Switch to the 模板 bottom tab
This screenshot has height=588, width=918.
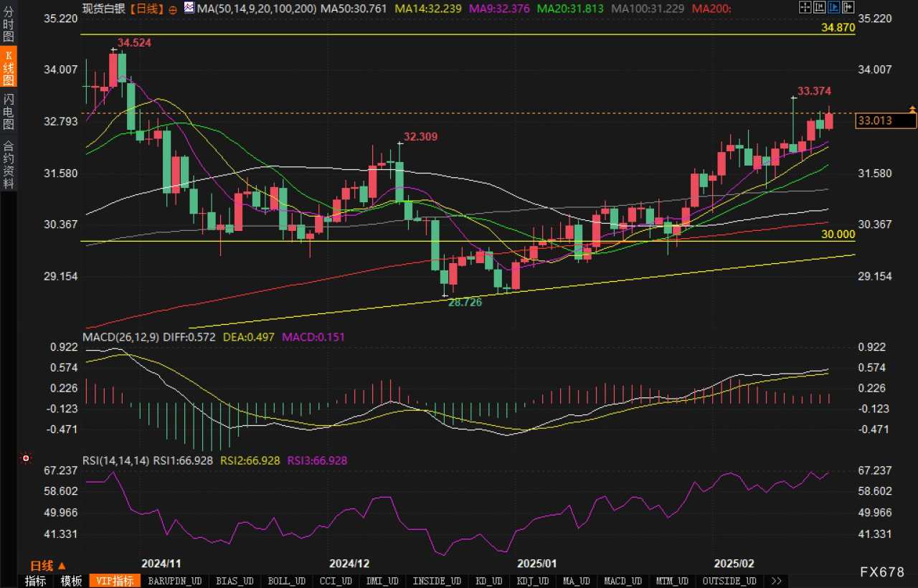click(x=70, y=581)
